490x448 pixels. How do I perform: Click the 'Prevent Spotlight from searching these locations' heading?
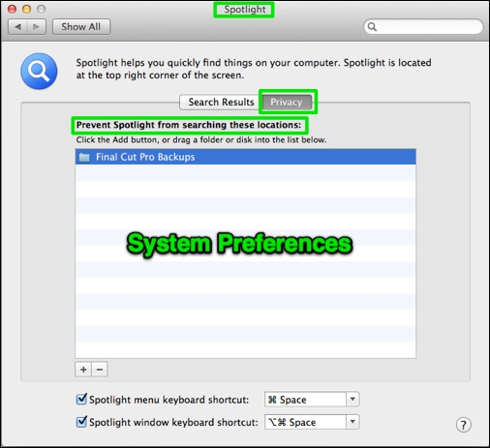click(189, 125)
